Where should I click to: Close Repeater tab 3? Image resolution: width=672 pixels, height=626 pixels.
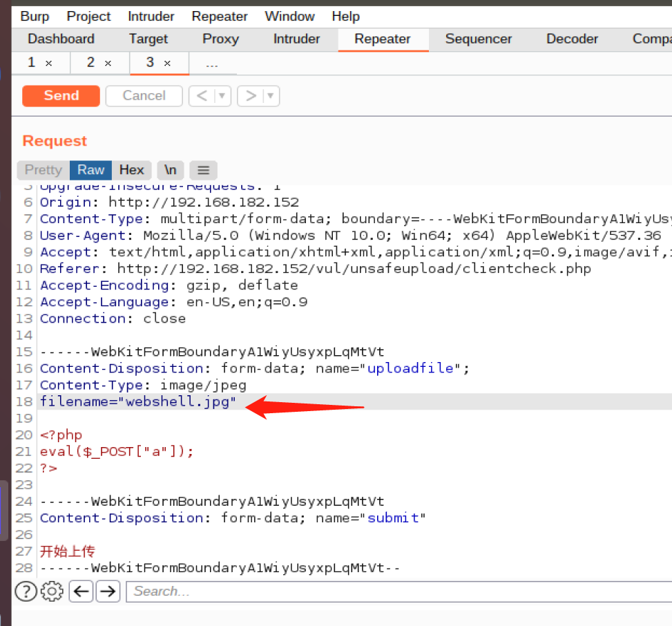(x=168, y=64)
